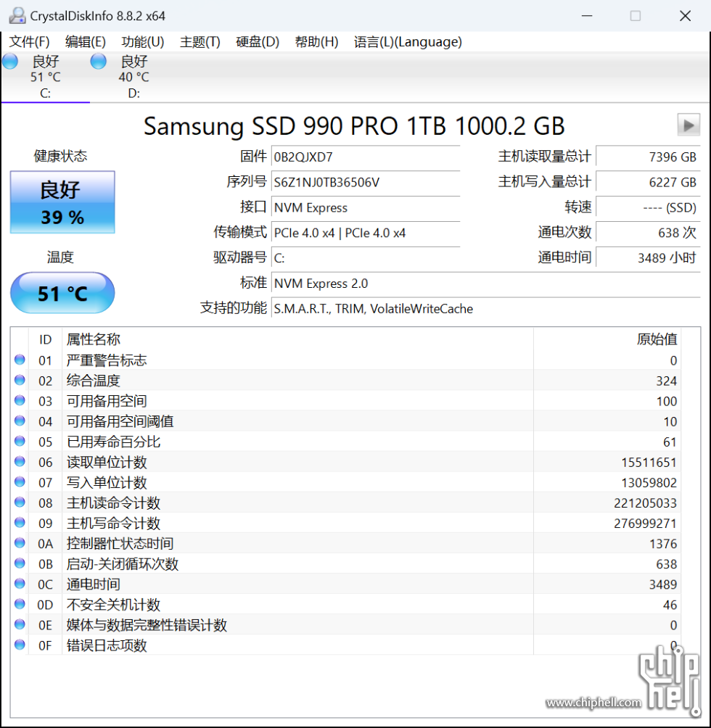Click power on hours value 3489 小时
Image resolution: width=711 pixels, height=728 pixels.
click(x=648, y=258)
